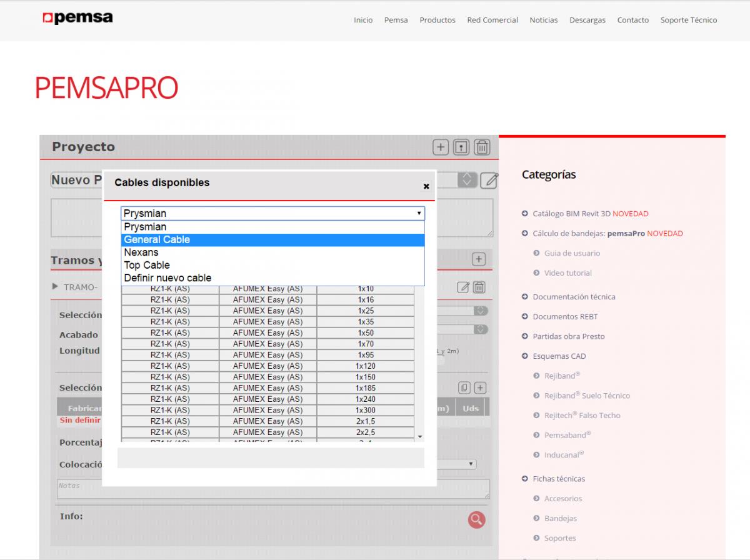
Task: Copy cable selection with duplicate icon
Action: click(x=464, y=388)
